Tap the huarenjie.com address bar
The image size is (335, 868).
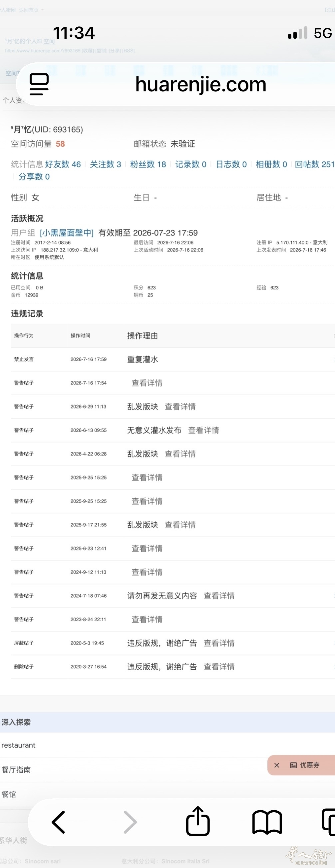(201, 84)
